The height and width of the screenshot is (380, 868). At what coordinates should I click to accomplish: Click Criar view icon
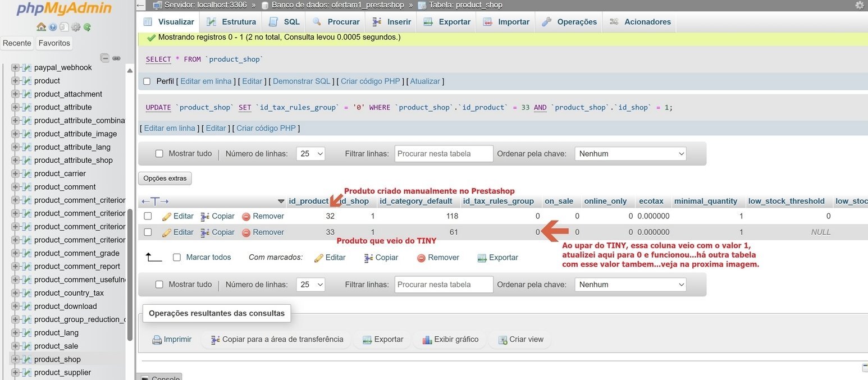502,340
